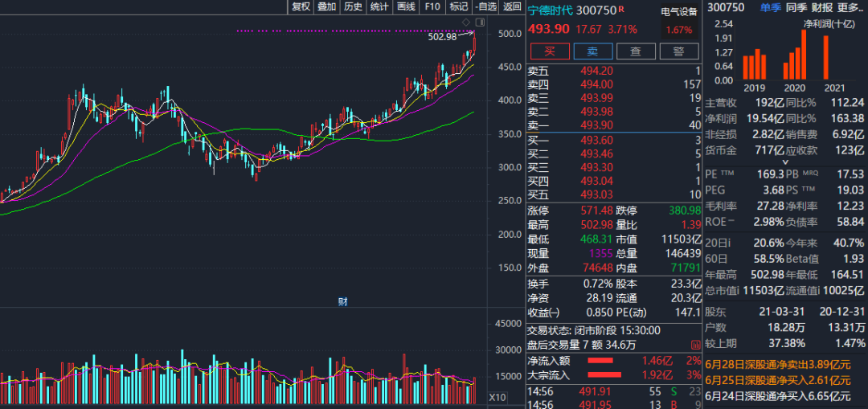Open the F10 company info tab
This screenshot has height=409, width=868.
click(432, 7)
